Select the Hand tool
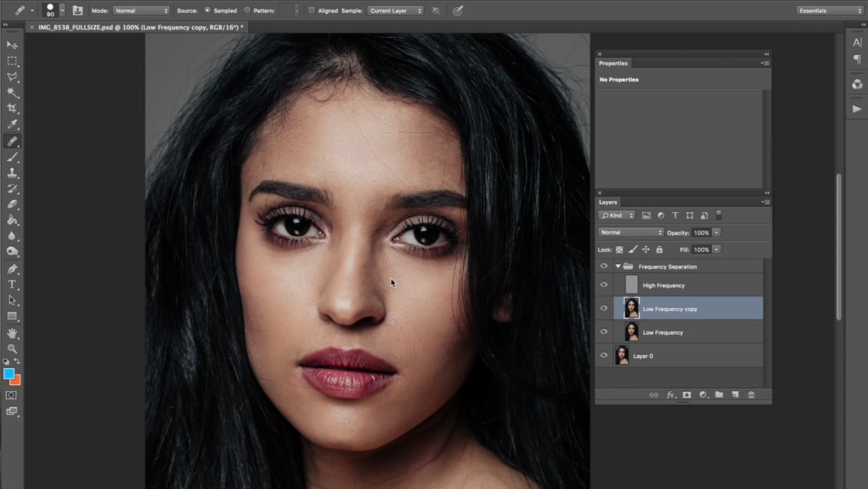Screen dimensions: 868x489 pyautogui.click(x=12, y=333)
